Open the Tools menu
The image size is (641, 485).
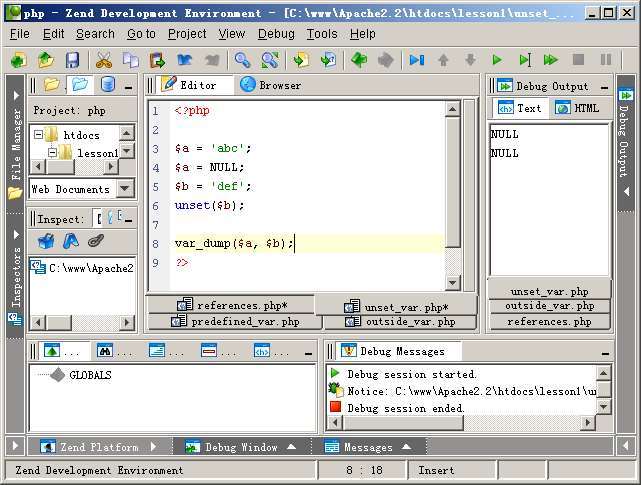pos(322,34)
